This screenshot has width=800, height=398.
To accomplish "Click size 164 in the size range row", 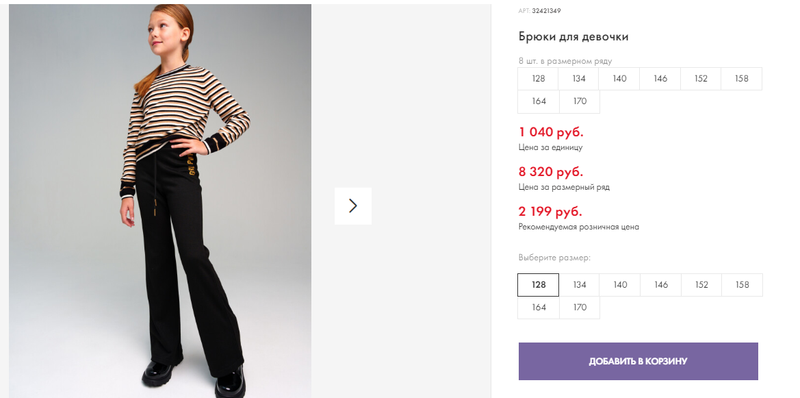I will pyautogui.click(x=539, y=102).
